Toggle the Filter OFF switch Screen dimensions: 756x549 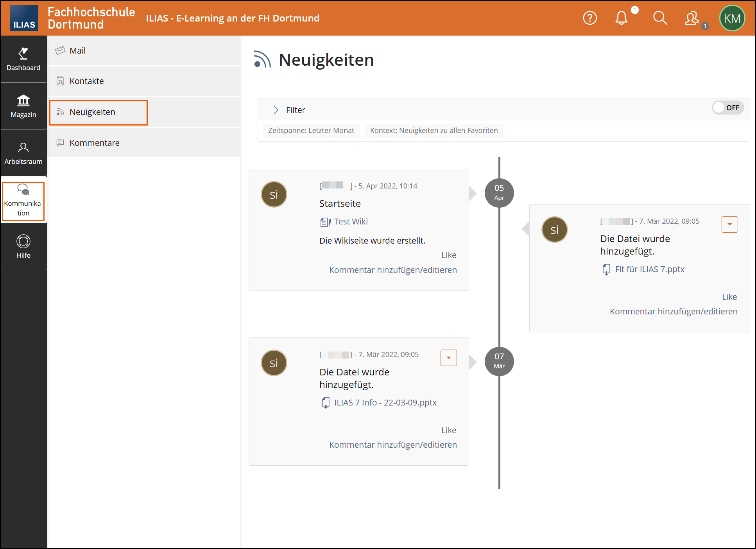point(727,108)
